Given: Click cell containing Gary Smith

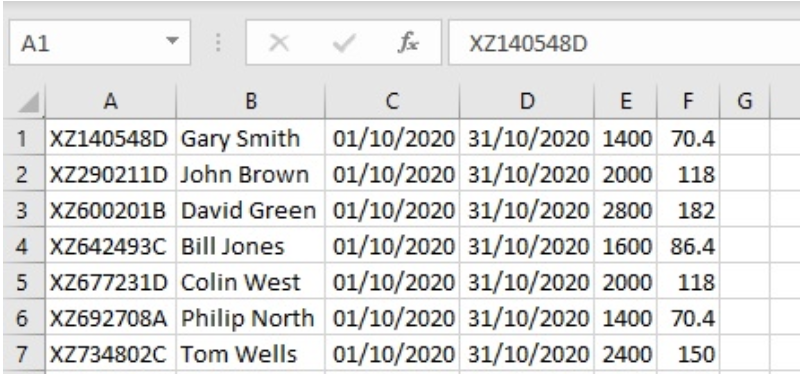Looking at the screenshot, I should pos(251,138).
